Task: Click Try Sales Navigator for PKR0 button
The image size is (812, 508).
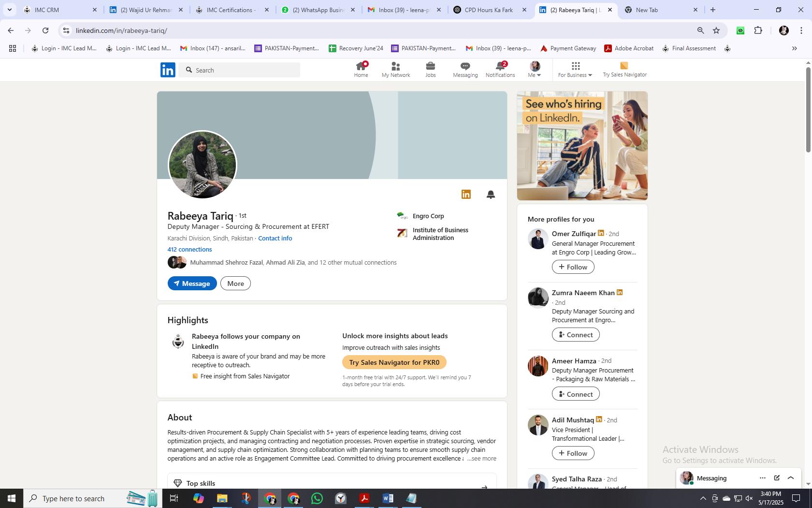Action: pyautogui.click(x=394, y=362)
